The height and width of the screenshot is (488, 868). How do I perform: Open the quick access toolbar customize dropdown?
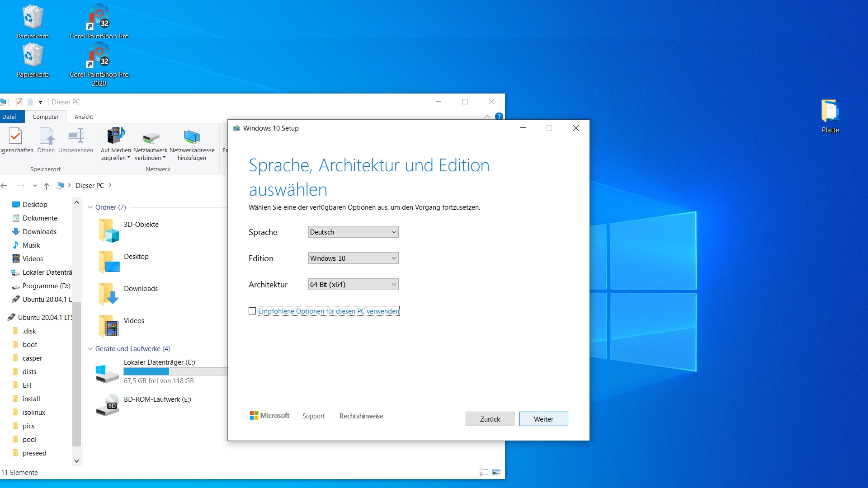40,103
